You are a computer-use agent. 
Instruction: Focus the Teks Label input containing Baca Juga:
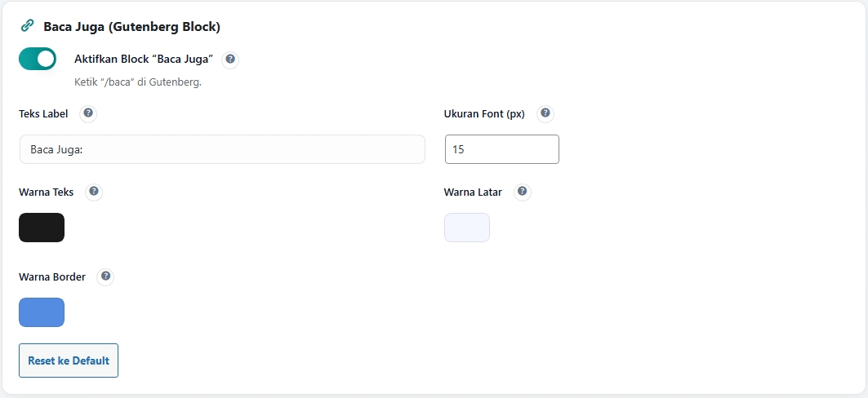(222, 149)
